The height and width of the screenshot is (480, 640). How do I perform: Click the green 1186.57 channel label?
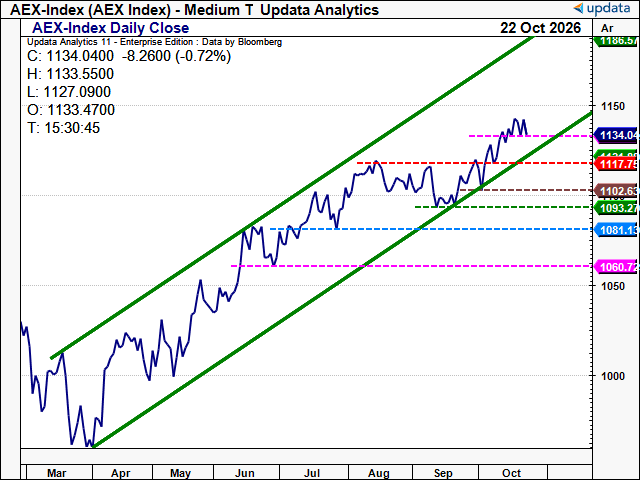tap(617, 41)
